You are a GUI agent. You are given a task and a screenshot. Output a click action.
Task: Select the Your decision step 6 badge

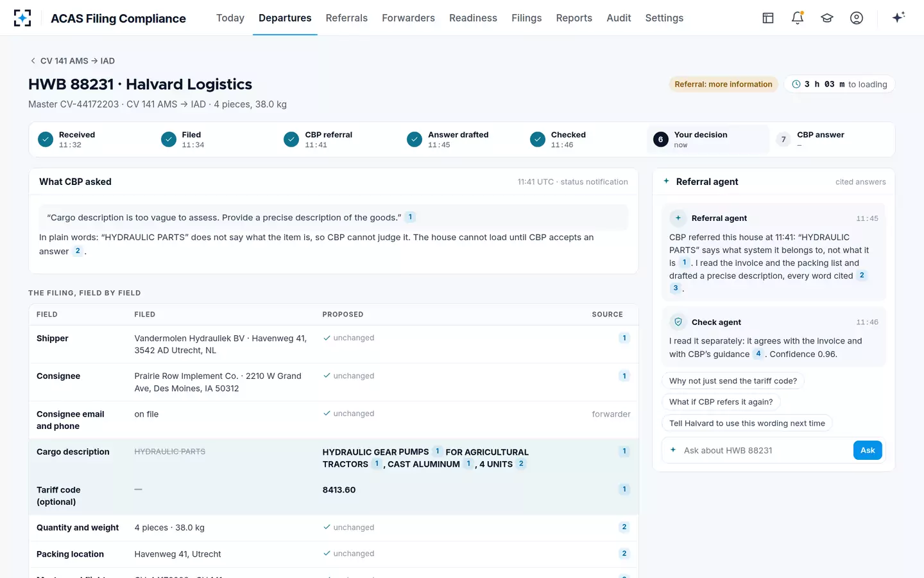(660, 139)
